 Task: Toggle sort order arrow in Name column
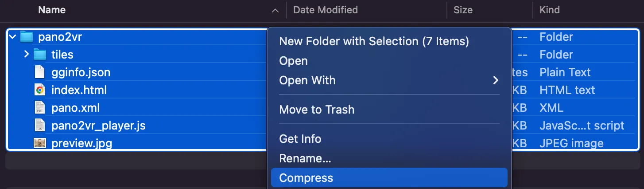pos(275,10)
